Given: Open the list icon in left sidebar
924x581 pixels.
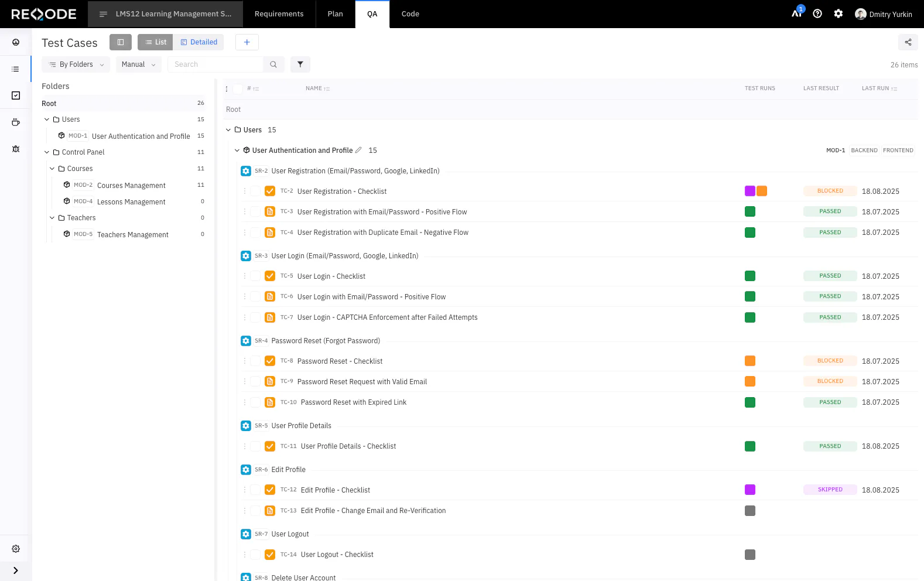Looking at the screenshot, I should 16,69.
